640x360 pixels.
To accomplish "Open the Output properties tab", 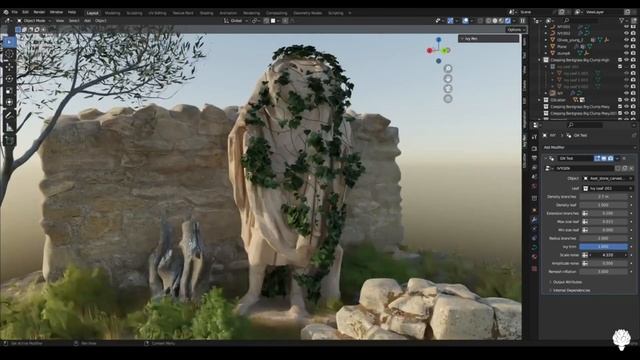I will point(534,158).
